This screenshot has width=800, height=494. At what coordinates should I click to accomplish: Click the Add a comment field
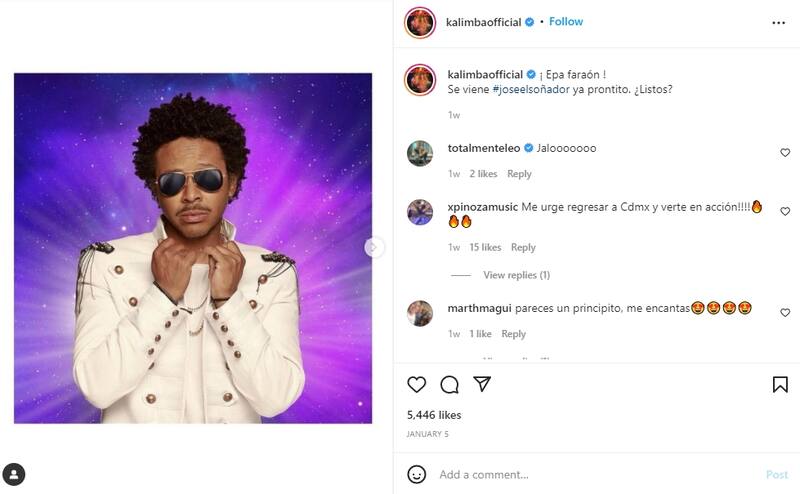(590, 474)
